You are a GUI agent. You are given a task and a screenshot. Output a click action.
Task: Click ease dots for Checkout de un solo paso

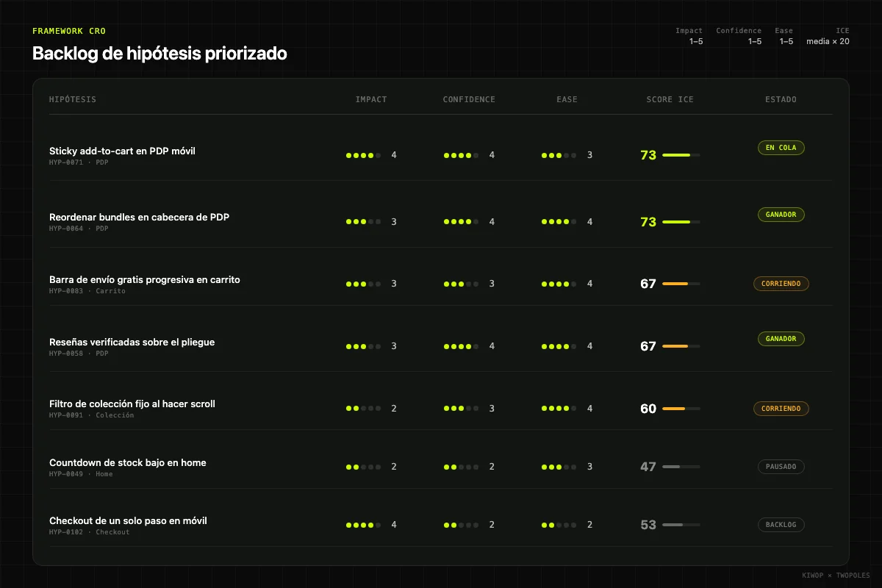(559, 525)
